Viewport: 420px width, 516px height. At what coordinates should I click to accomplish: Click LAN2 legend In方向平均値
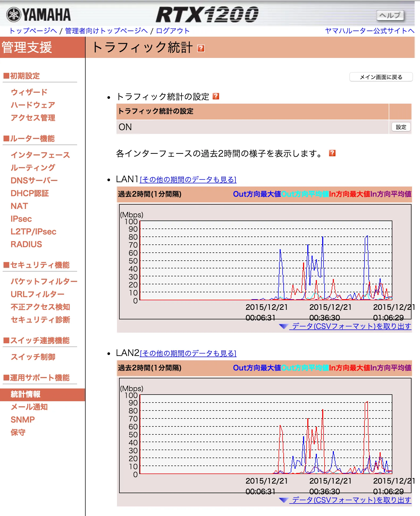tap(391, 368)
